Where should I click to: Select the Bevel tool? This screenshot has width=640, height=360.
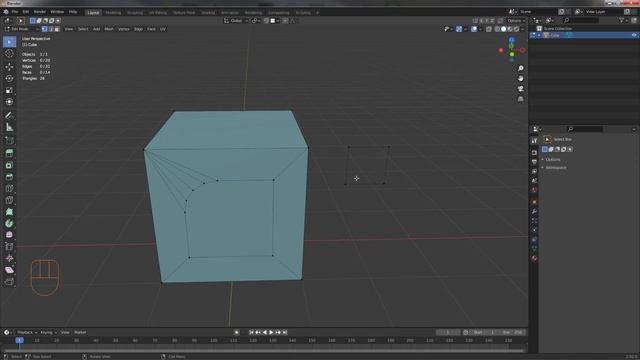pyautogui.click(x=9, y=177)
